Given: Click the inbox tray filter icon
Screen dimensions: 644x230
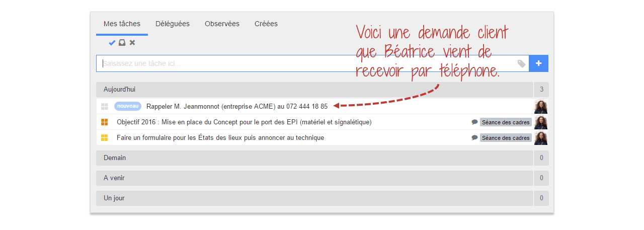Looking at the screenshot, I should [x=122, y=43].
